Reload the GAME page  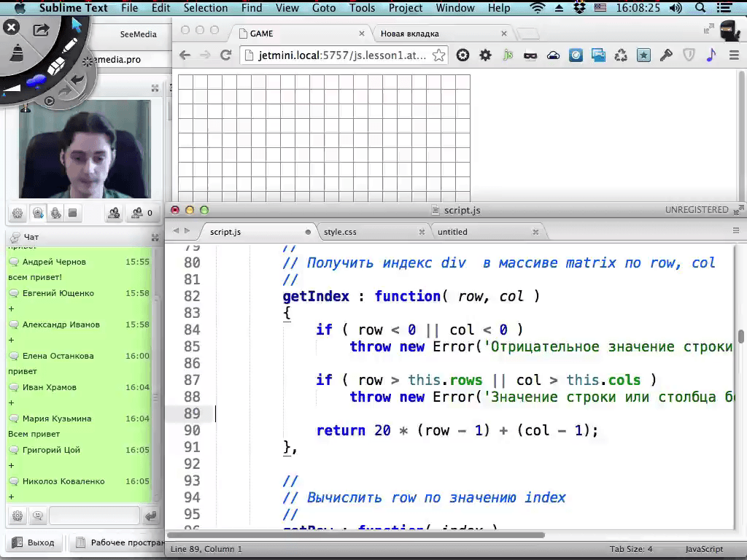pyautogui.click(x=226, y=55)
